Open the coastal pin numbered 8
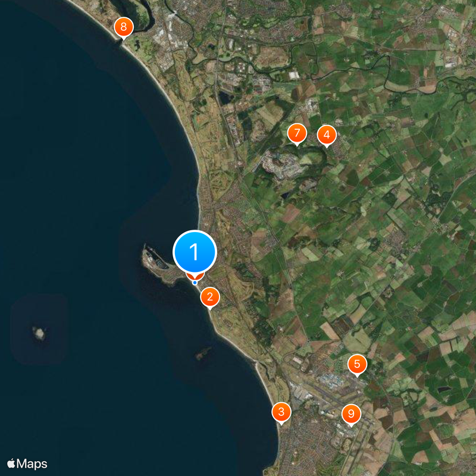The height and width of the screenshot is (476, 476). pyautogui.click(x=124, y=27)
